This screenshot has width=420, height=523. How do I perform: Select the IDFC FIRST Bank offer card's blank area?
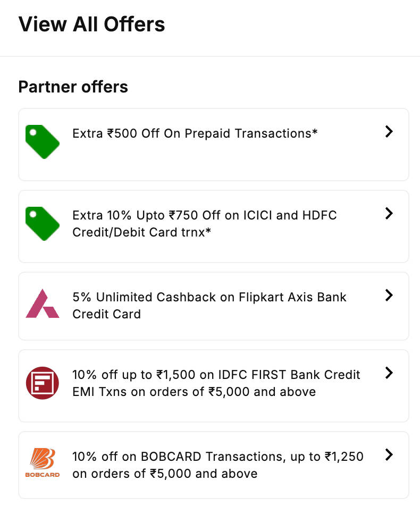(x=214, y=411)
